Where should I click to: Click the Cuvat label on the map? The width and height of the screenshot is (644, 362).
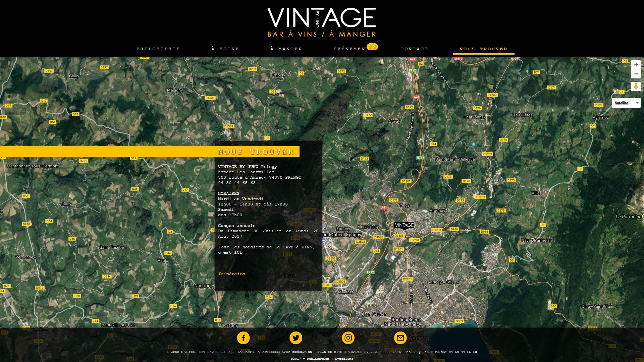tap(394, 121)
